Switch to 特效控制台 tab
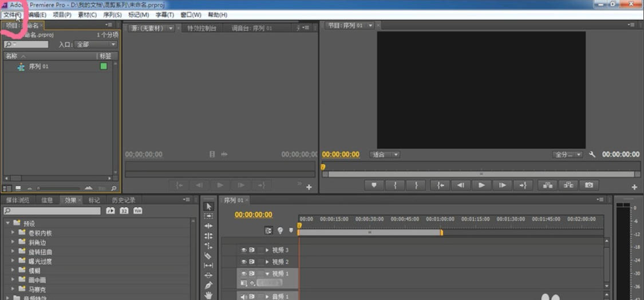 [202, 29]
